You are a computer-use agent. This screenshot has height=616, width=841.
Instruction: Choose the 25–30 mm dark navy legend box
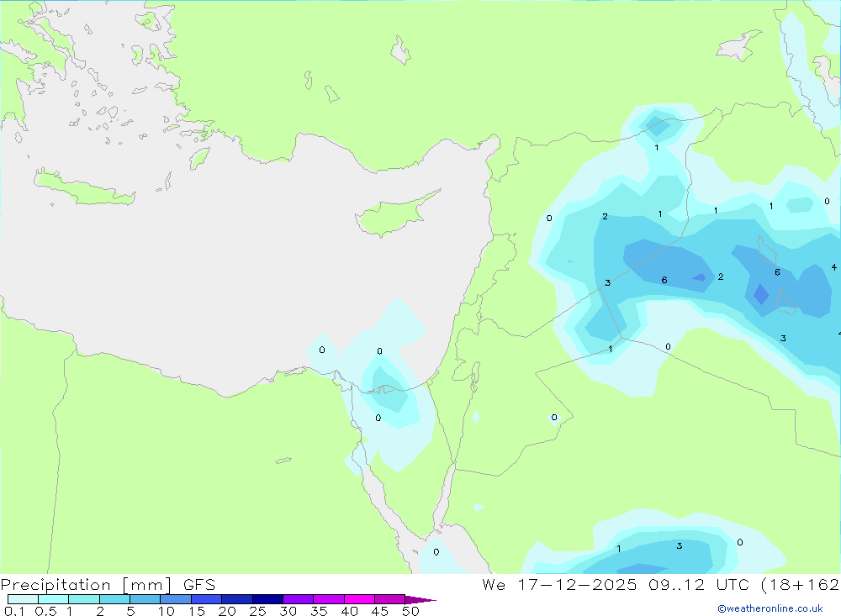click(x=267, y=599)
